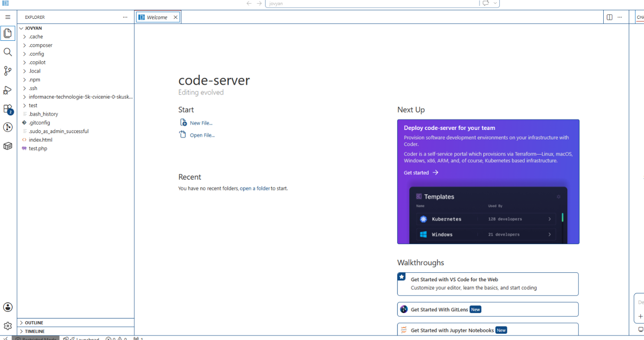644x340 pixels.
Task: Open the Extensions view with badge 2
Action: (8, 109)
